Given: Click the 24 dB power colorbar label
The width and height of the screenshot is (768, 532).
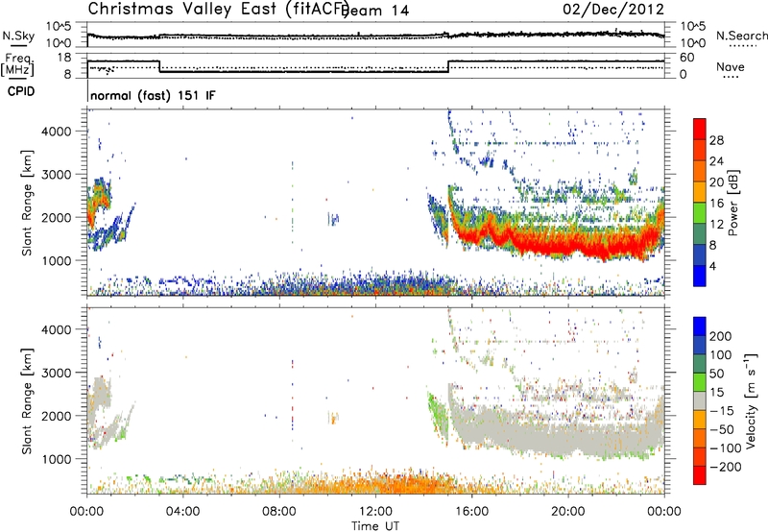Looking at the screenshot, I should 716,161.
